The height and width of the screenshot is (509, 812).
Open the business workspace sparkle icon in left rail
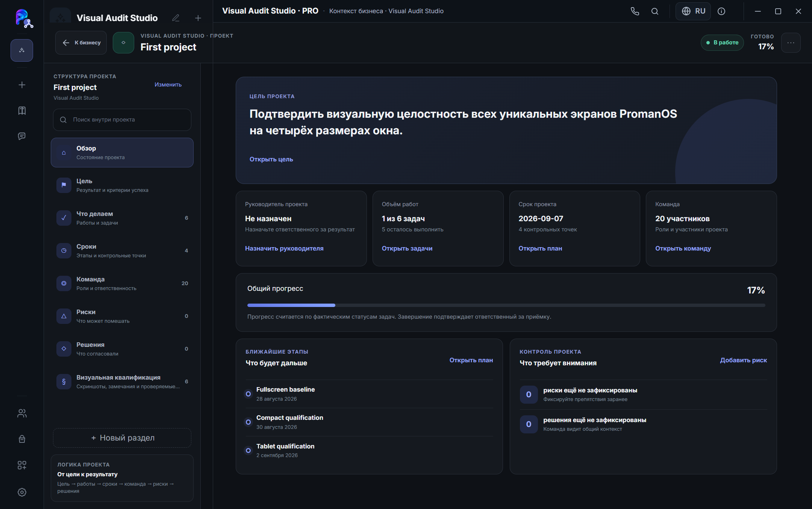pos(22,50)
